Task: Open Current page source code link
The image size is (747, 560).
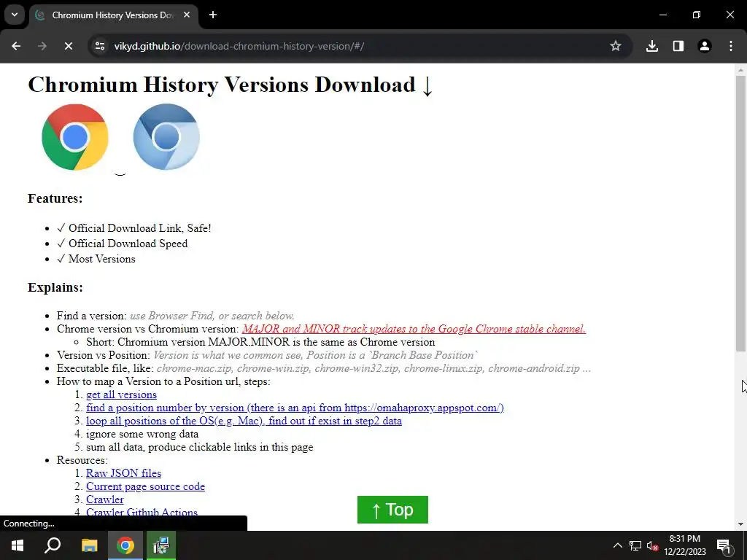Action: coord(145,486)
